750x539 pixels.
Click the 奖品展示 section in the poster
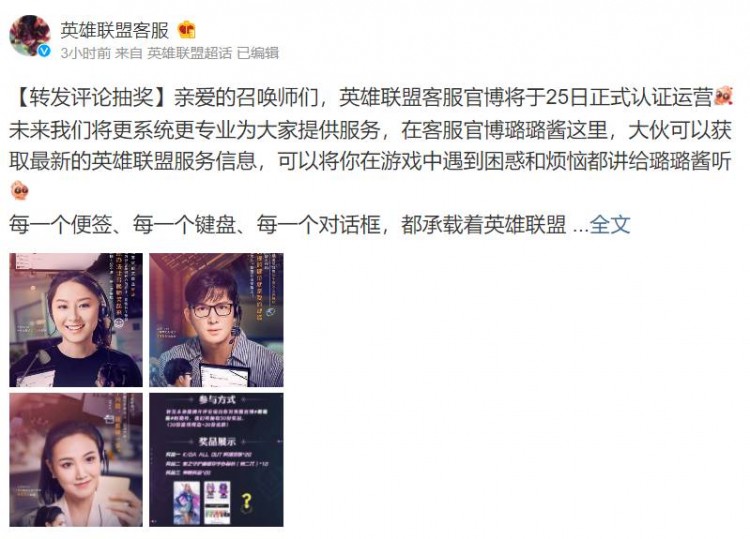(217, 441)
